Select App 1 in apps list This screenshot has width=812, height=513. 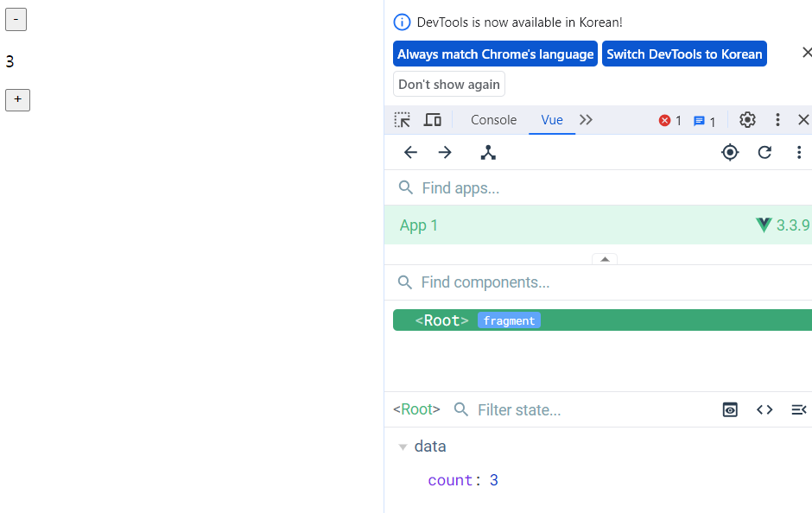[598, 225]
